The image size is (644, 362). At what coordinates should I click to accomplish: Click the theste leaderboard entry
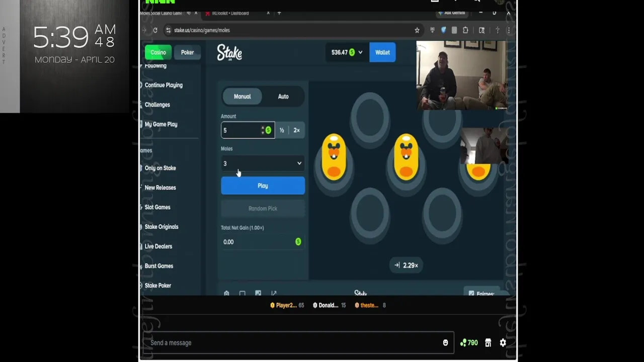coord(370,305)
